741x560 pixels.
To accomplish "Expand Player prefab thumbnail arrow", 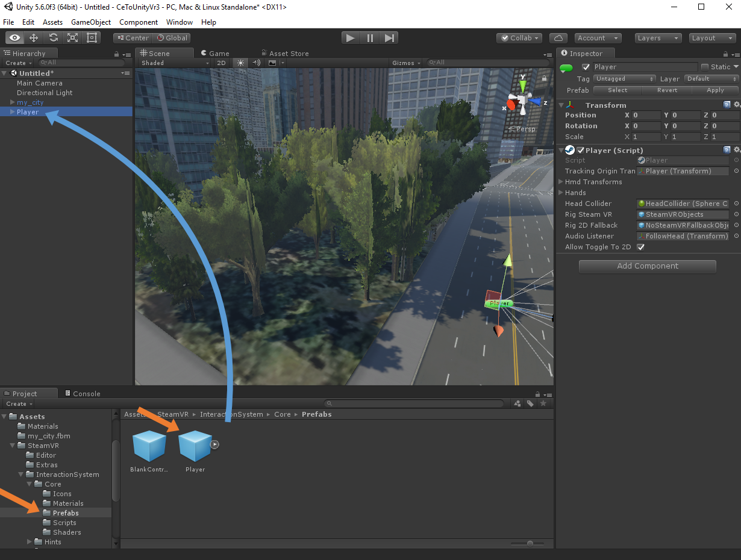I will (x=215, y=444).
